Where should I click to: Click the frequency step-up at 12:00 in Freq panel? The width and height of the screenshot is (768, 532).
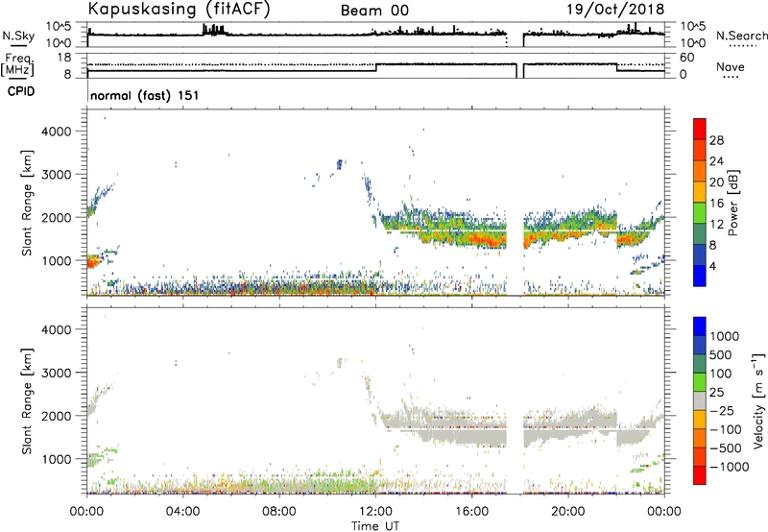[x=376, y=67]
